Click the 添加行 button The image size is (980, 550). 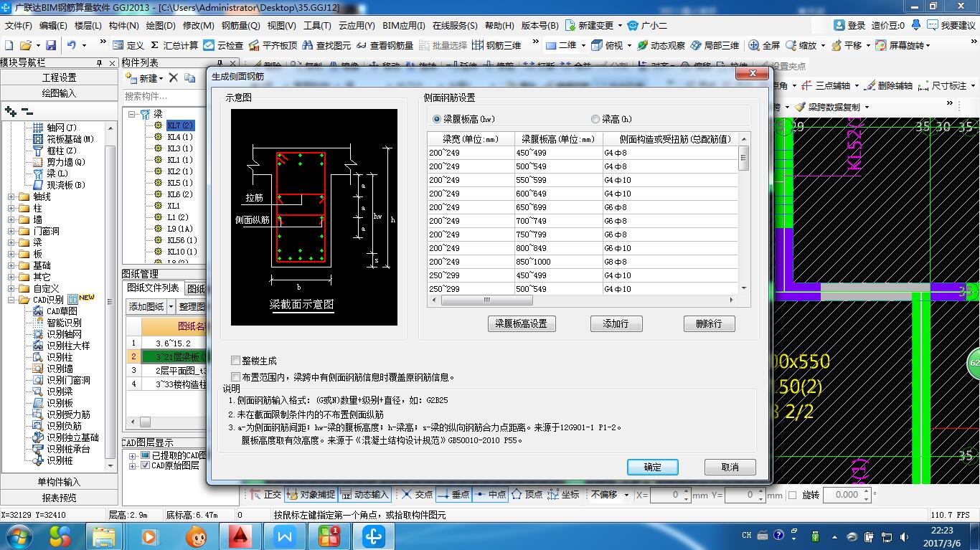pos(616,324)
